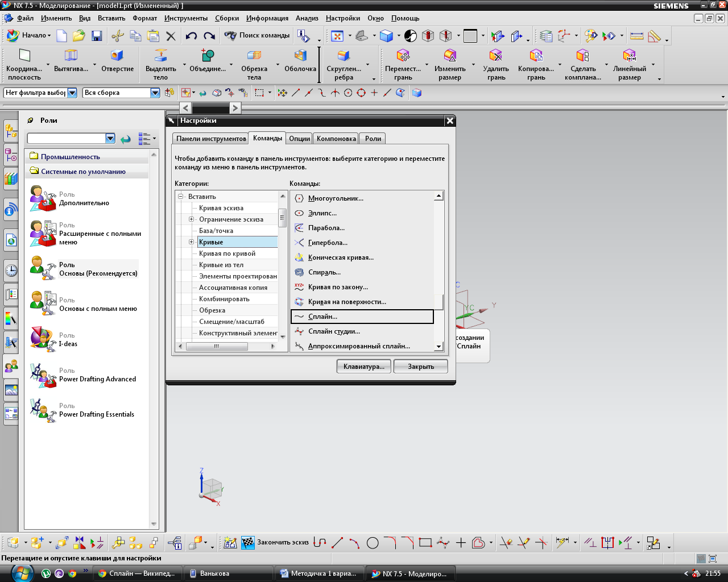The image size is (728, 582).
Task: Open Поиск команды command finder
Action: pyautogui.click(x=257, y=35)
